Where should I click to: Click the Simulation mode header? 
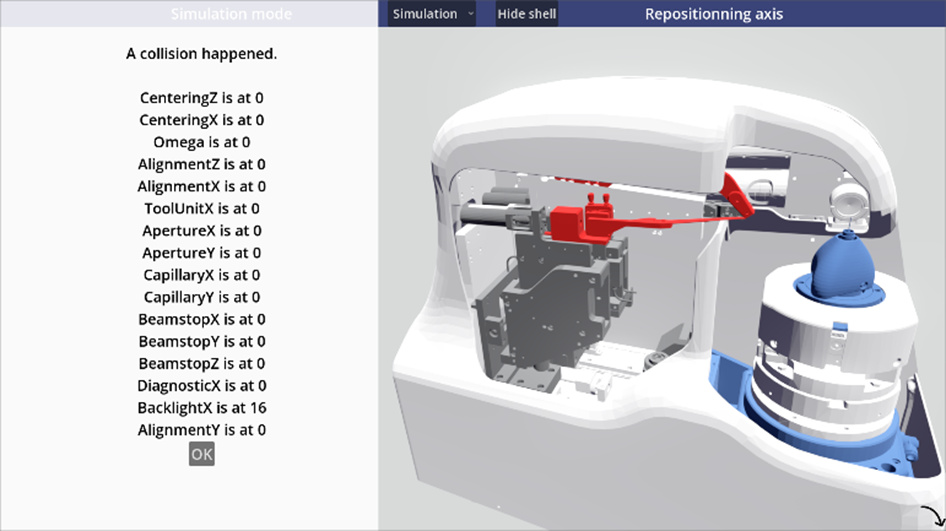[231, 14]
